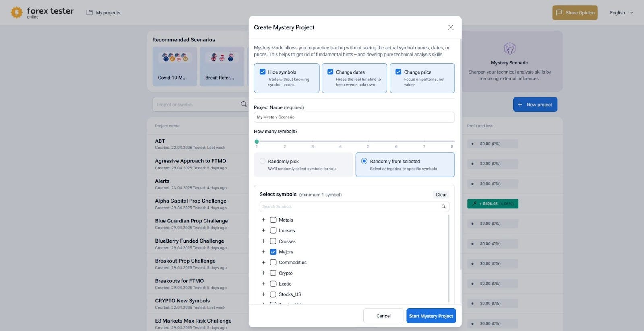
Task: Click the Mystery Scenario dice icon
Action: point(510,49)
